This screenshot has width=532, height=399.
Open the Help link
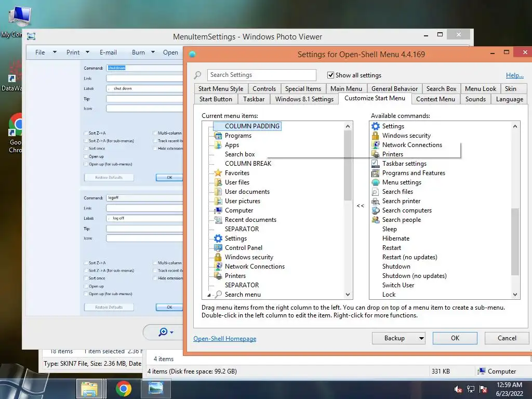(515, 75)
